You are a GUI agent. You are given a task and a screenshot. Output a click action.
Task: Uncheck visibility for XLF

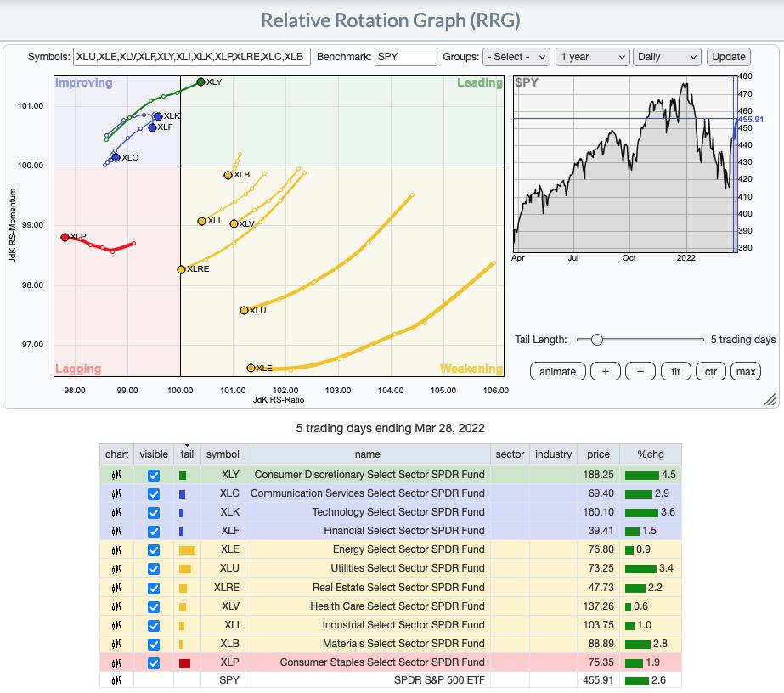[x=154, y=532]
